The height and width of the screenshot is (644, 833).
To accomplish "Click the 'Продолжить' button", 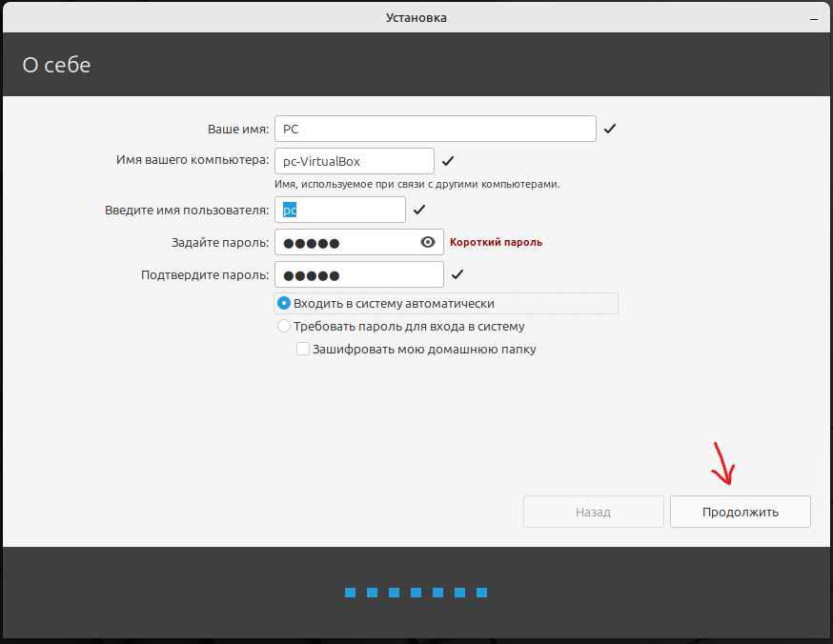I will pos(740,512).
